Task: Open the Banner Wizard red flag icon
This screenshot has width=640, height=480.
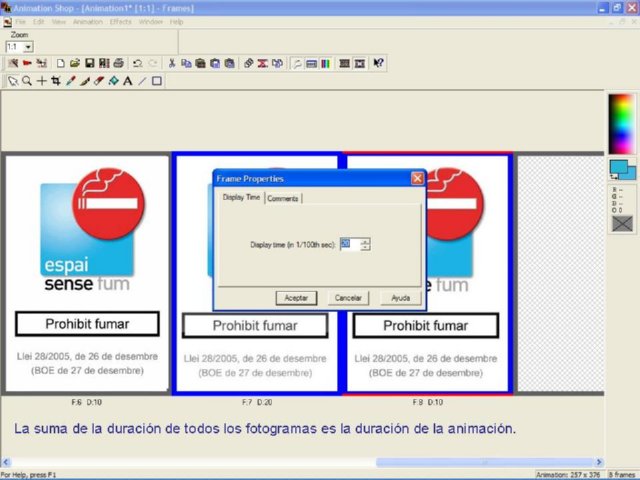Action: point(27,63)
